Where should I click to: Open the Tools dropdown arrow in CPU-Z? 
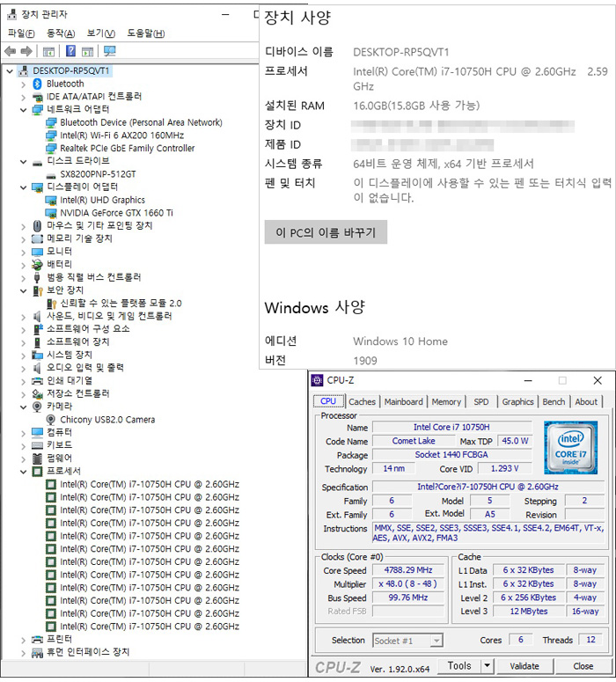[x=488, y=666]
